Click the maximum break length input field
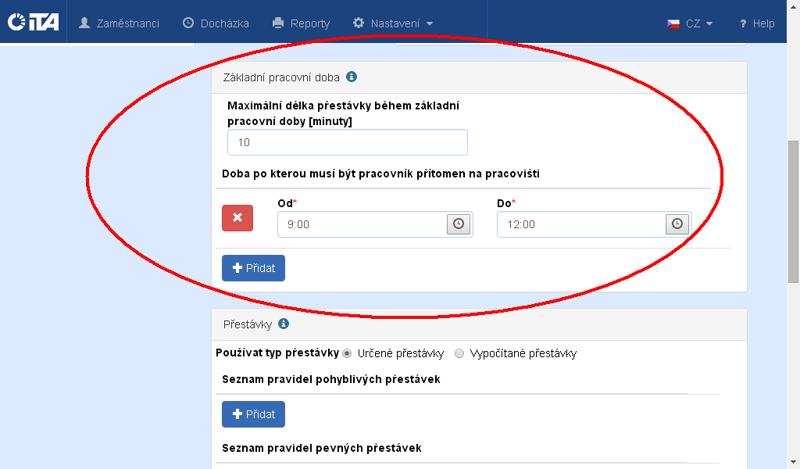 347,143
